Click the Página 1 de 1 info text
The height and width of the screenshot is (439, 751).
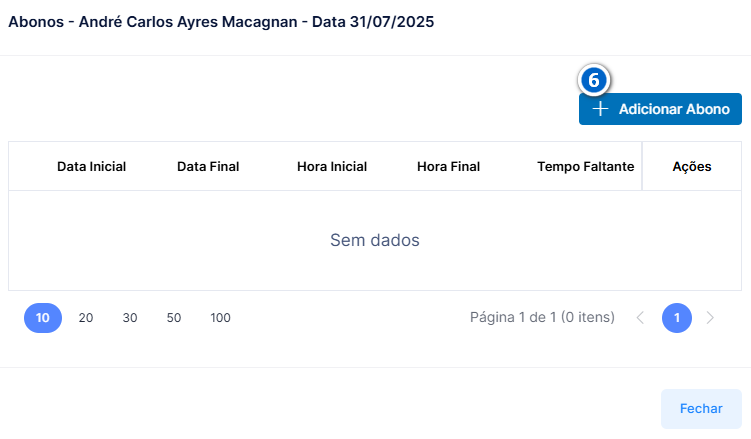tap(542, 317)
